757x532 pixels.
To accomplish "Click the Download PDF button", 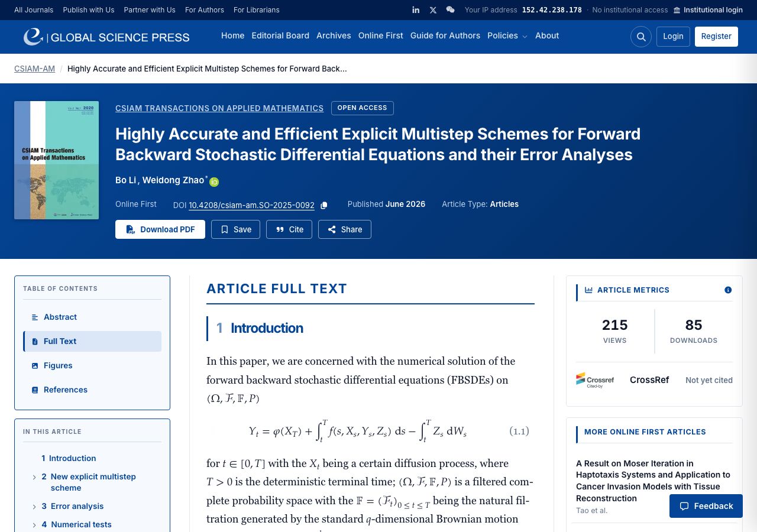I will tap(160, 229).
